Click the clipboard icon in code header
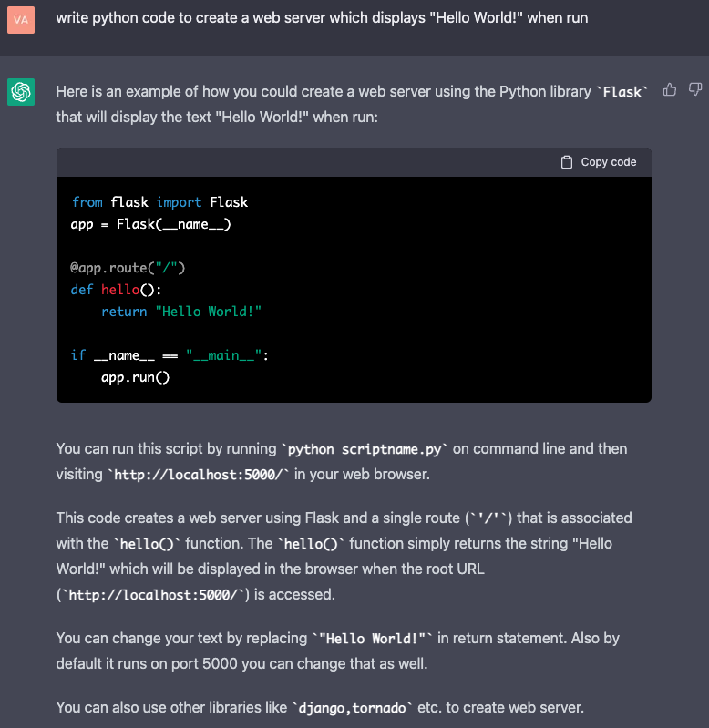The width and height of the screenshot is (709, 728). pyautogui.click(x=567, y=162)
